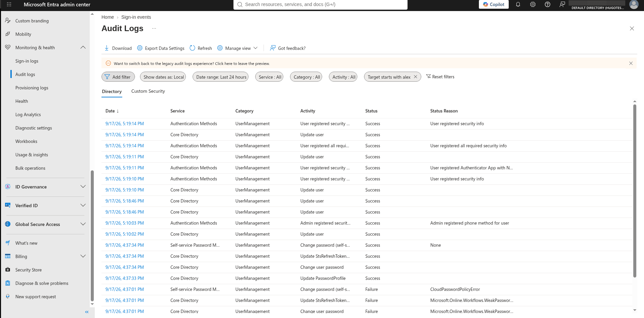The image size is (644, 318).
Task: Switch to the Custom Security tab
Action: coord(148,91)
